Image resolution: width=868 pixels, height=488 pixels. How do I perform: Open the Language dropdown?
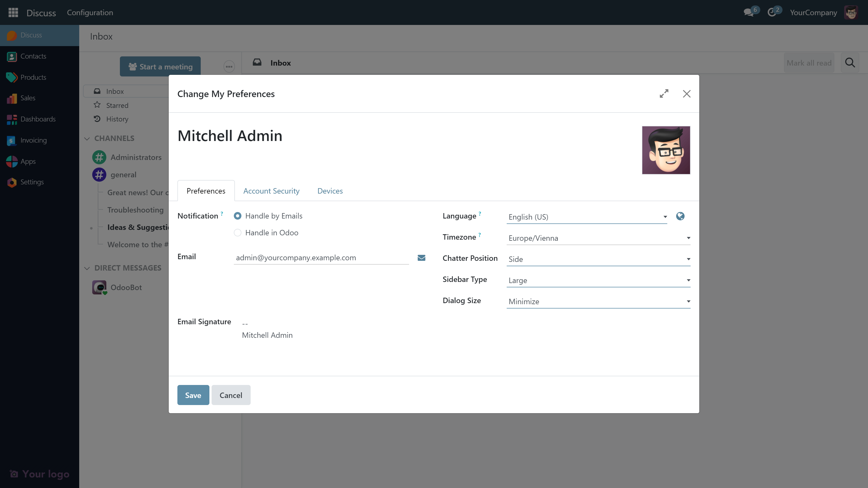point(586,217)
